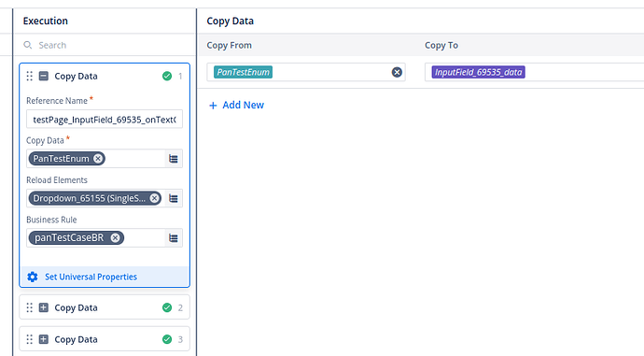The image size is (644, 356).
Task: Click the plus icon beside Add New
Action: click(213, 106)
